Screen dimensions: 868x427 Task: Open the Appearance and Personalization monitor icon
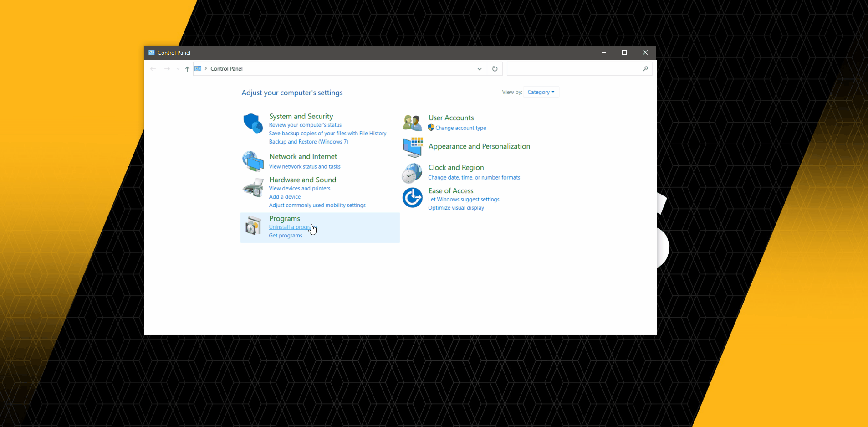413,147
